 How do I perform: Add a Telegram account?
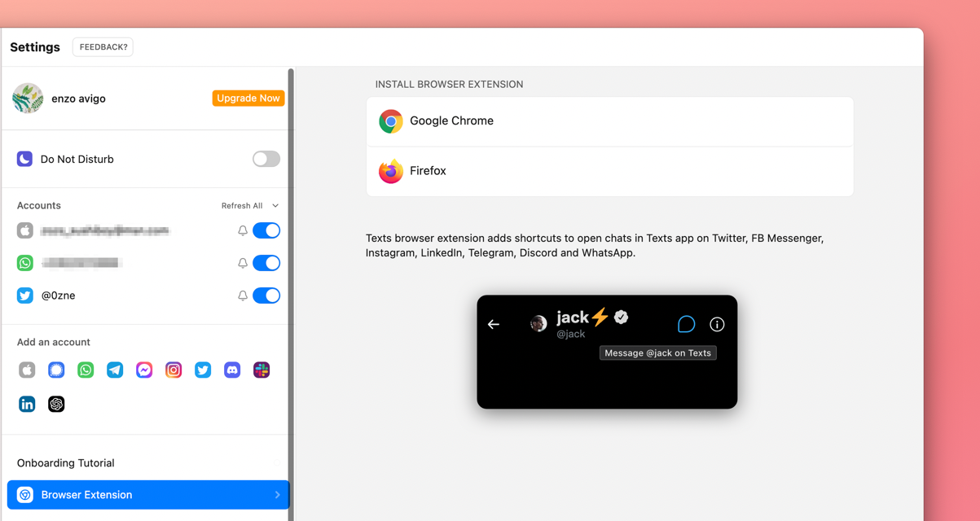(115, 370)
